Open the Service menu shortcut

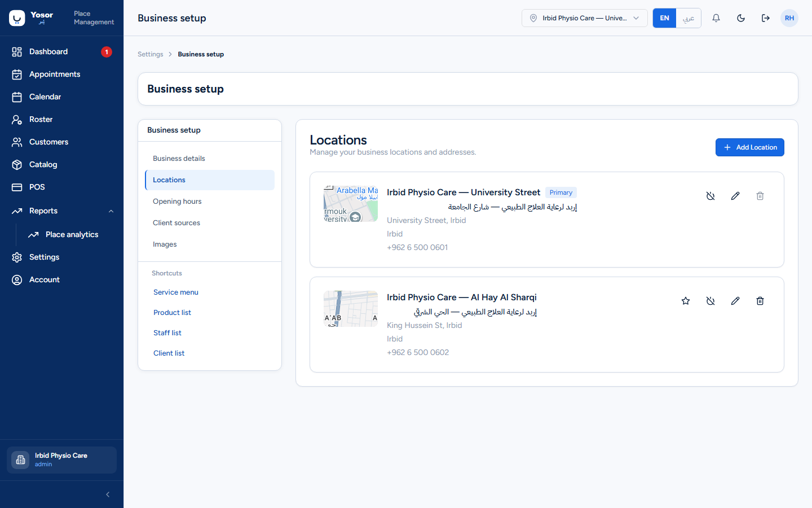tap(176, 292)
